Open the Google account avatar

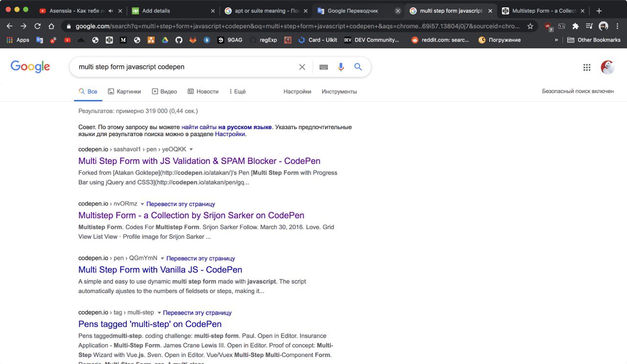(x=607, y=68)
